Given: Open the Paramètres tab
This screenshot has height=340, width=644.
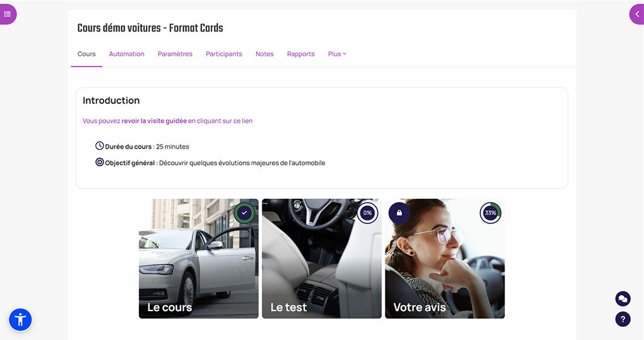Looking at the screenshot, I should [x=175, y=54].
